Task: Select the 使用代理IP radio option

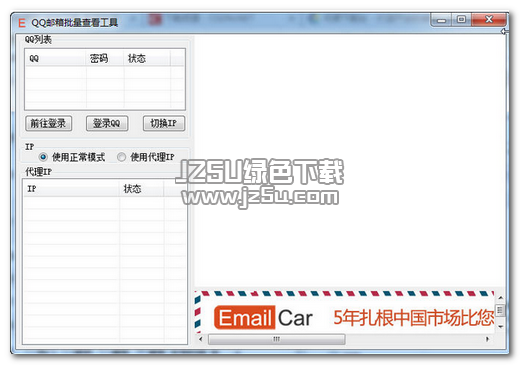Action: [122, 157]
